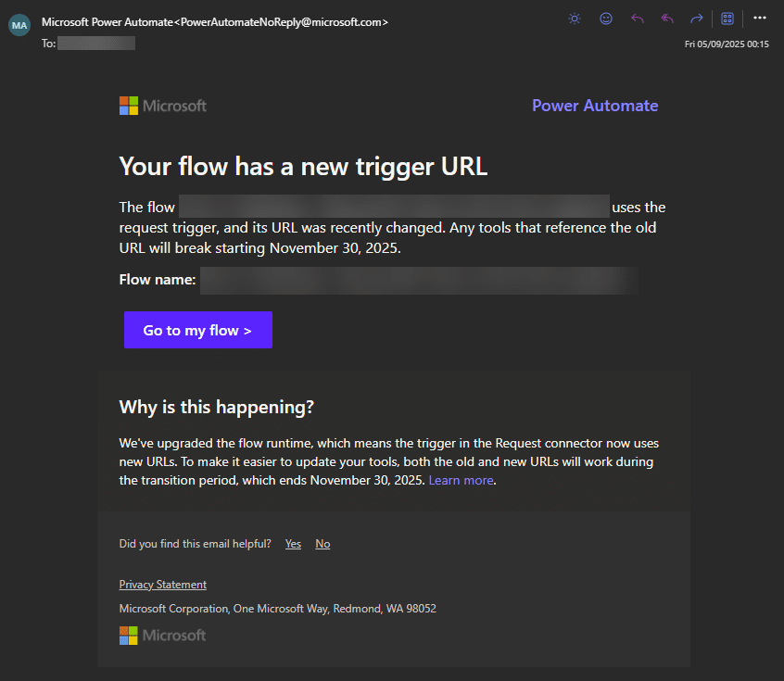The width and height of the screenshot is (784, 681).
Task: Select the reply-all double arrow icon
Action: click(x=666, y=18)
